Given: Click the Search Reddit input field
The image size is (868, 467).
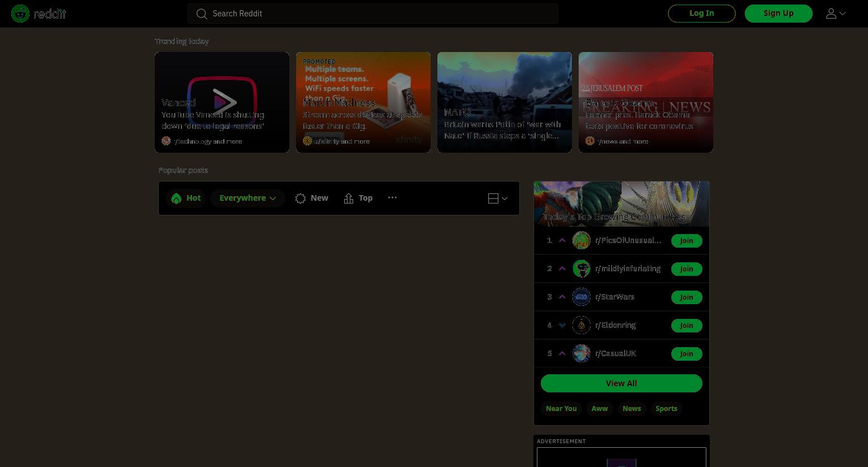Looking at the screenshot, I should [373, 14].
